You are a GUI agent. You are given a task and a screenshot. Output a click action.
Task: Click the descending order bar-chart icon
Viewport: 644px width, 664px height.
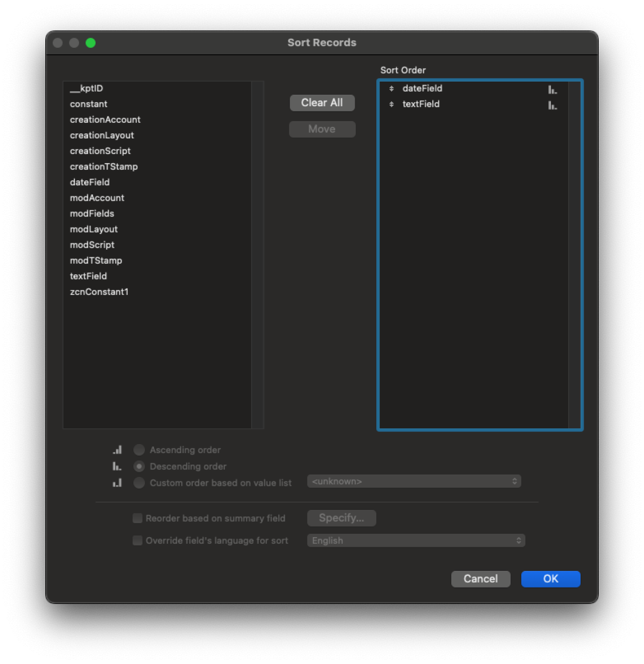point(117,466)
